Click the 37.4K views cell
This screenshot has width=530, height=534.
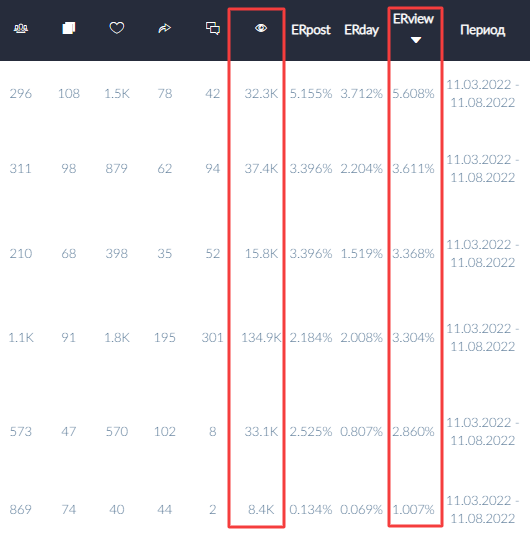[261, 168]
